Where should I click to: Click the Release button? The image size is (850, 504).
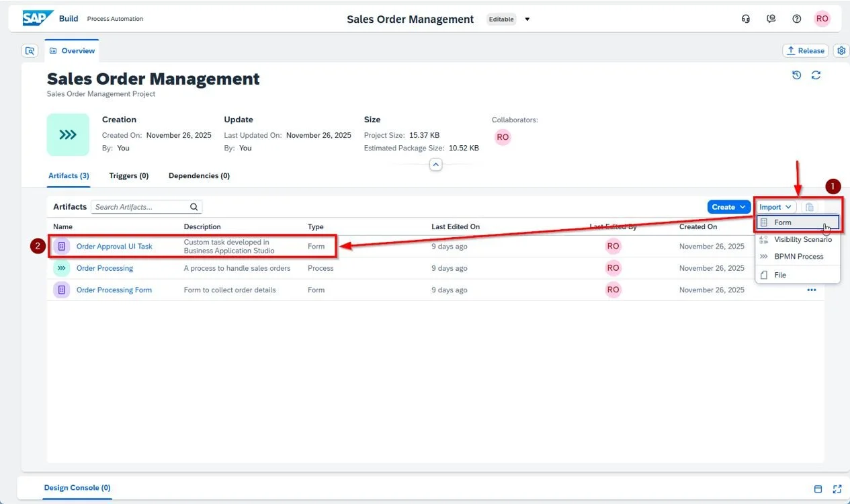coord(805,50)
